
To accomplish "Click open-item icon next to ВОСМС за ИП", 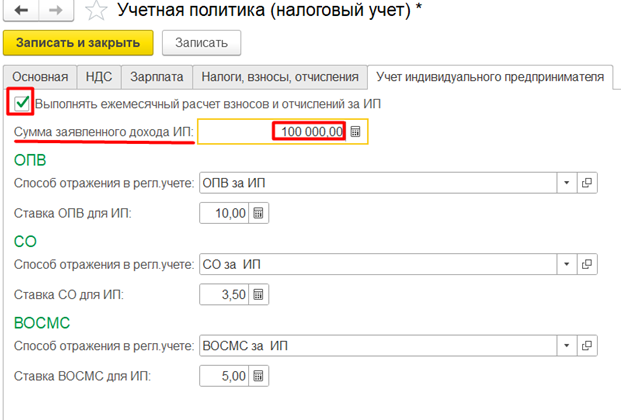I will 587,345.
